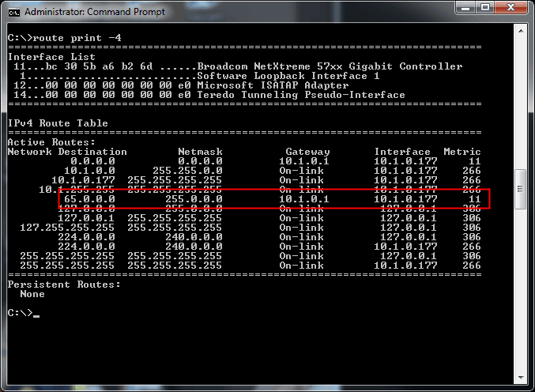Image resolution: width=535 pixels, height=392 pixels.
Task: Click the bc 30 5b a6 b2 6d MAC address
Action: point(99,66)
